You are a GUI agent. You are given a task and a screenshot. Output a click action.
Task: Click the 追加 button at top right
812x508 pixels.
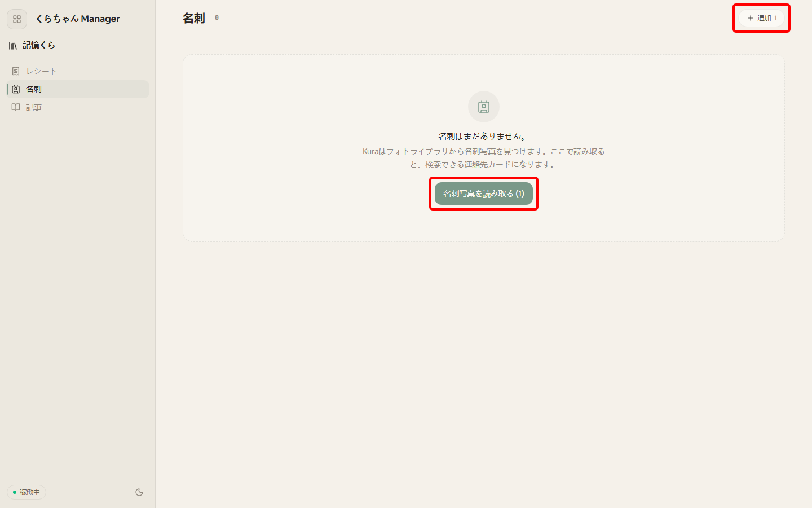tap(761, 18)
